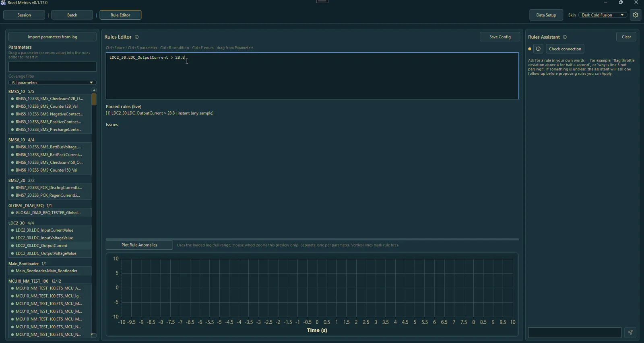Click the scroll-up arrow of the parameter list
Viewport: 644px width, 343px height.
tap(94, 90)
